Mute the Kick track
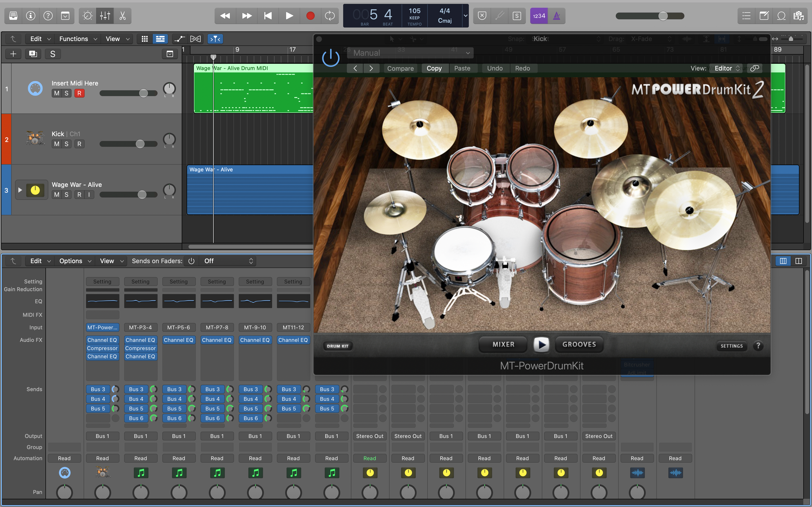The image size is (812, 507). point(57,144)
